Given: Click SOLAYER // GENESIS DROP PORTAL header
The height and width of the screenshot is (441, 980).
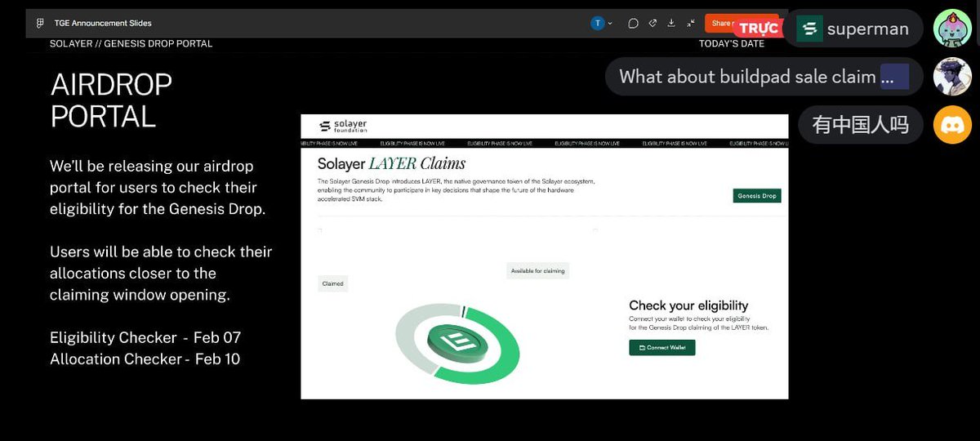Looking at the screenshot, I should pos(131,43).
